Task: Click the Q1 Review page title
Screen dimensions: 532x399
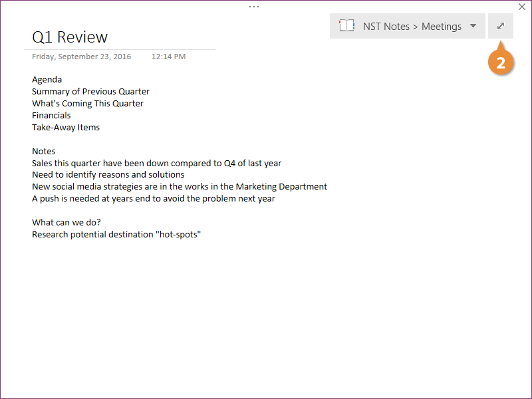Action: pos(70,37)
